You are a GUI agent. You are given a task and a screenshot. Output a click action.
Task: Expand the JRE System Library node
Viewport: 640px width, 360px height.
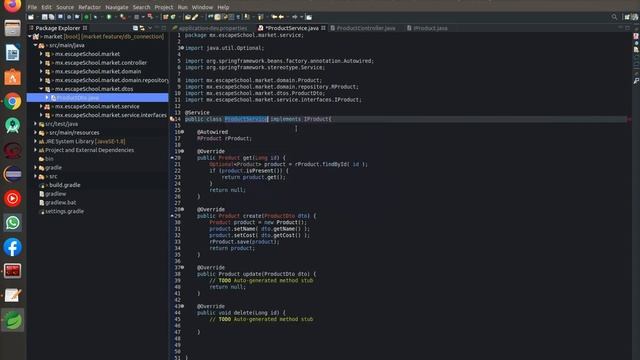coord(36,141)
